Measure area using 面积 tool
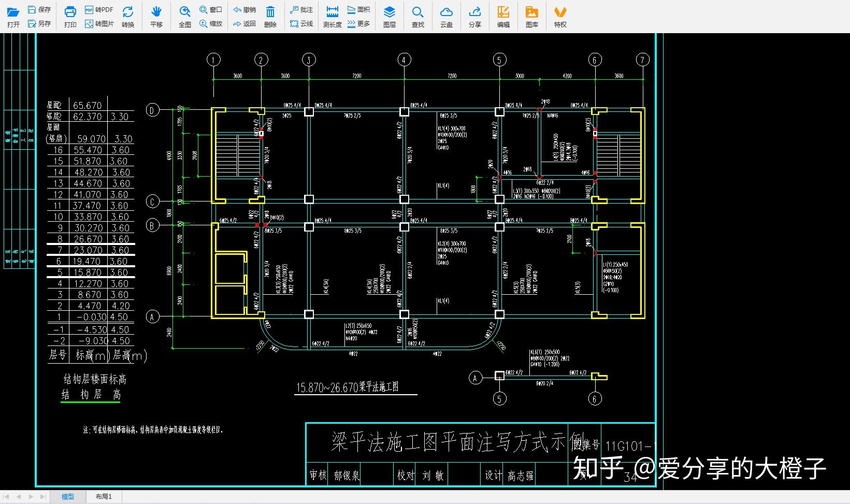Screen dimensions: 850x504 pyautogui.click(x=358, y=9)
